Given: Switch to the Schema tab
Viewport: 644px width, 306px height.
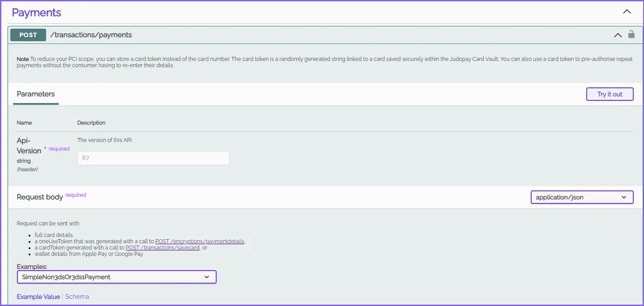Looking at the screenshot, I should click(x=77, y=297).
